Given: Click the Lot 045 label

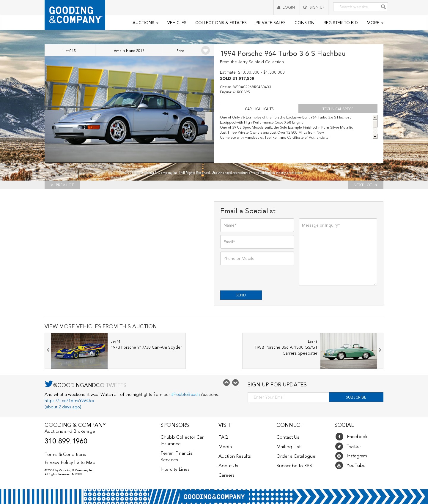Looking at the screenshot, I should [x=70, y=50].
